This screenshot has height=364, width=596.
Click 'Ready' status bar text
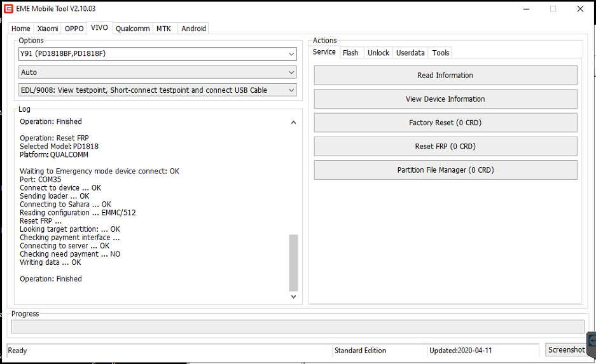click(x=17, y=351)
